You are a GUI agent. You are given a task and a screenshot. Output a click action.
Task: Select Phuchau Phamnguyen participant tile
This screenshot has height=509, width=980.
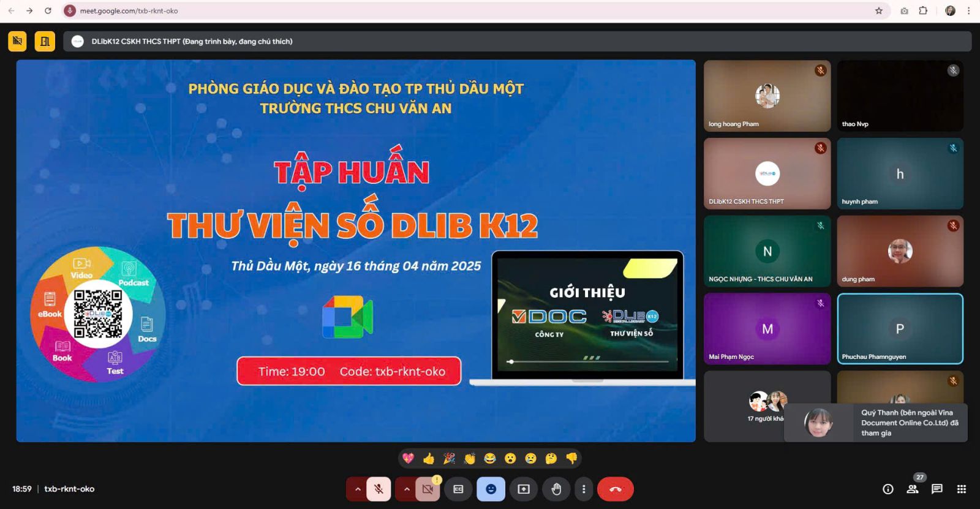pyautogui.click(x=900, y=329)
